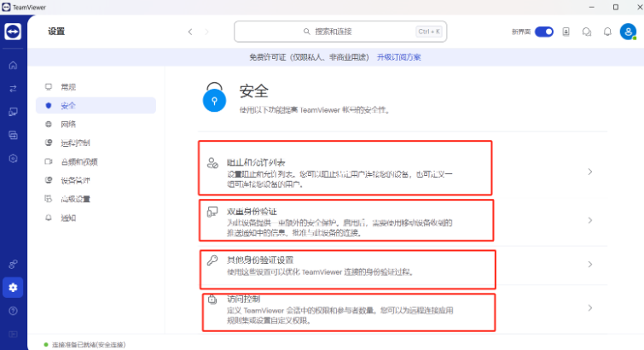Click the settings gear icon in sidebar
The width and height of the screenshot is (644, 350).
click(x=13, y=288)
